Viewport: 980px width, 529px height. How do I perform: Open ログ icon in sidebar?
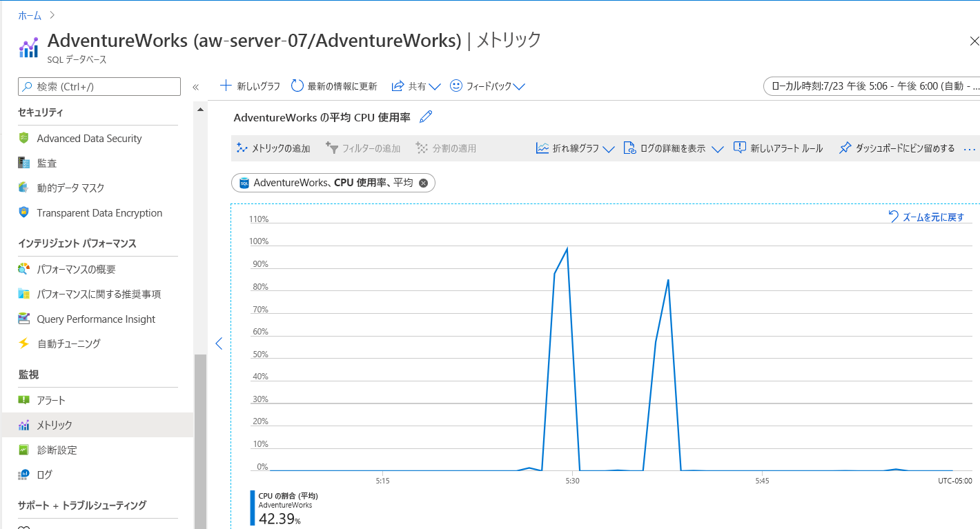24,475
